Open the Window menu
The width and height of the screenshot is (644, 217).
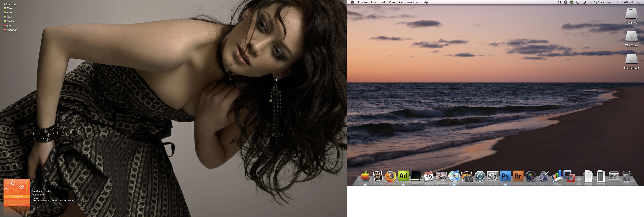(x=412, y=2)
